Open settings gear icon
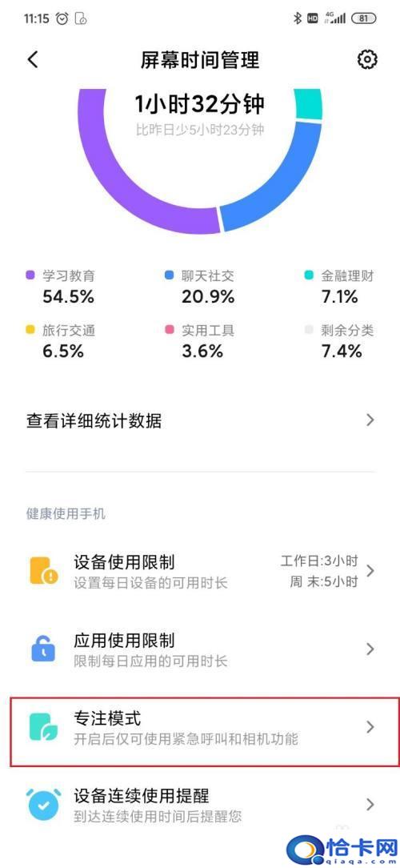Screen dimensions: 400x868 point(367,59)
